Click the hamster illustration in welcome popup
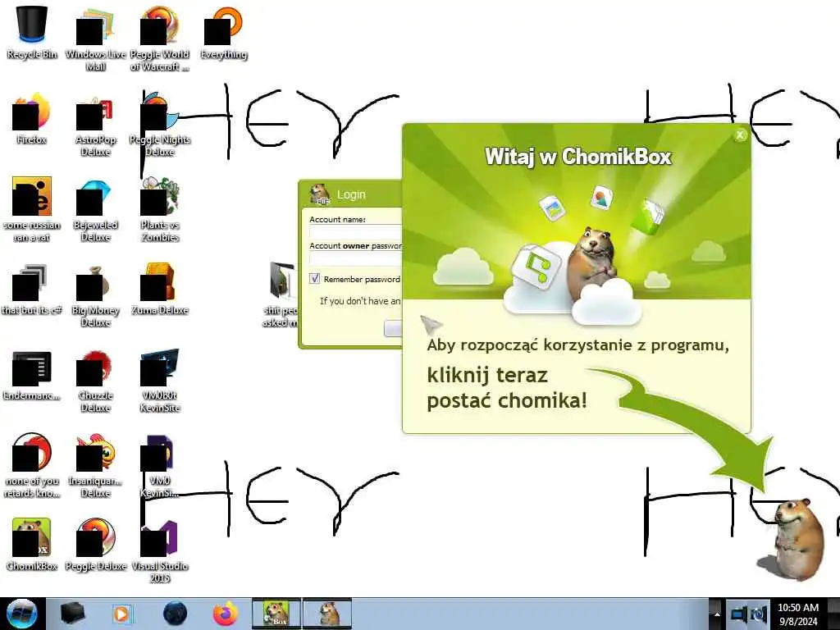Viewport: 840px width, 630px height. pos(592,263)
